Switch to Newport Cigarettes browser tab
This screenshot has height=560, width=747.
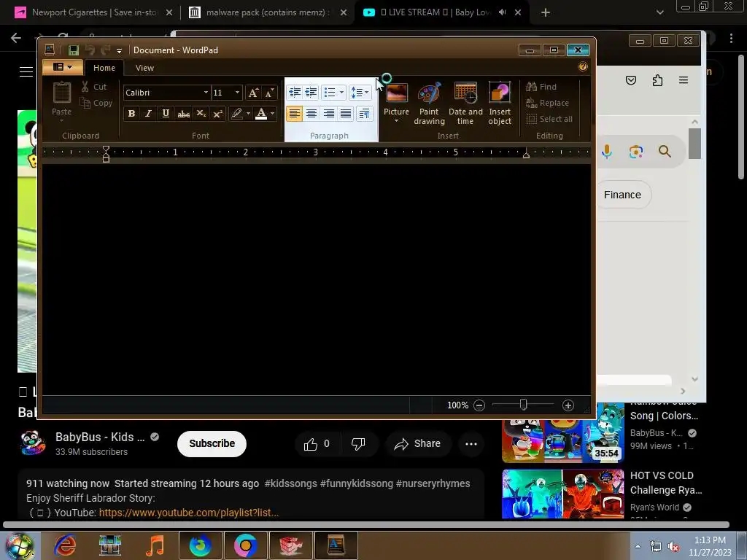(94, 12)
